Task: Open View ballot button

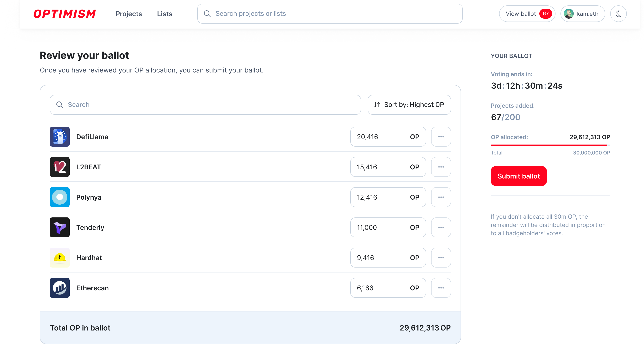Action: (527, 14)
